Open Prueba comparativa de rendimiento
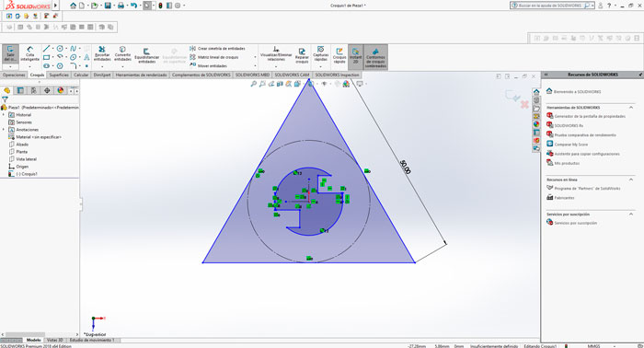 coord(581,134)
